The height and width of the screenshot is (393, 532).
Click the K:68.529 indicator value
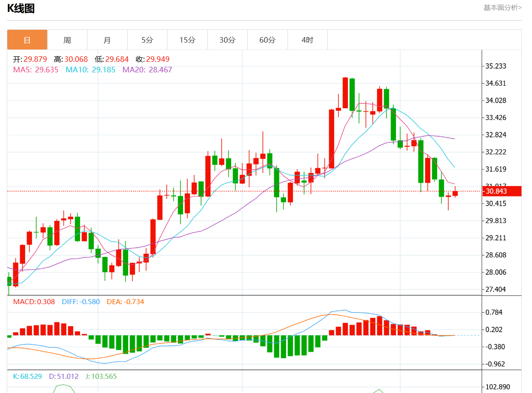pyautogui.click(x=27, y=377)
